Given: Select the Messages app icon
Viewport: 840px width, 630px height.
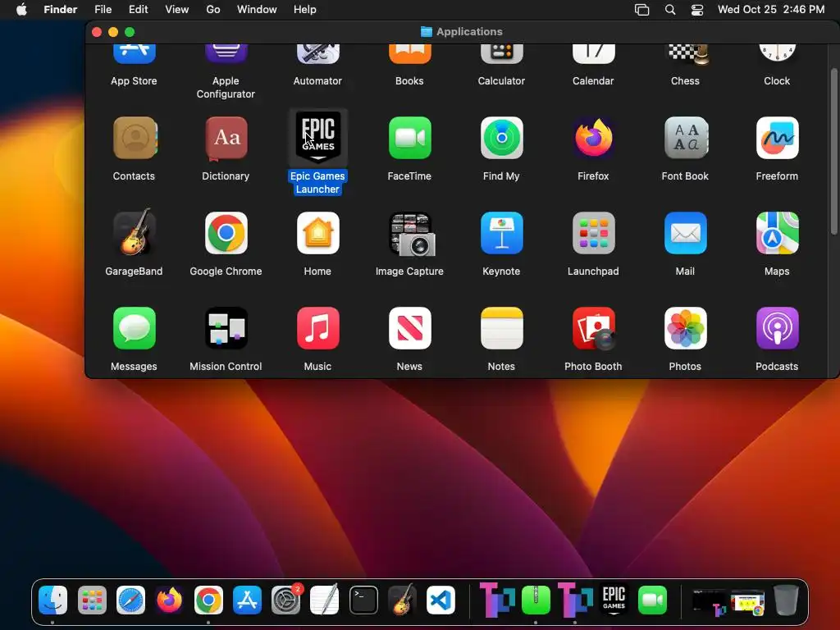Looking at the screenshot, I should [x=135, y=328].
